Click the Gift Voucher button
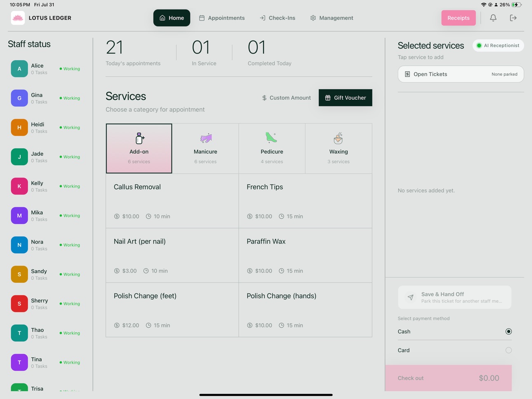 (x=345, y=98)
